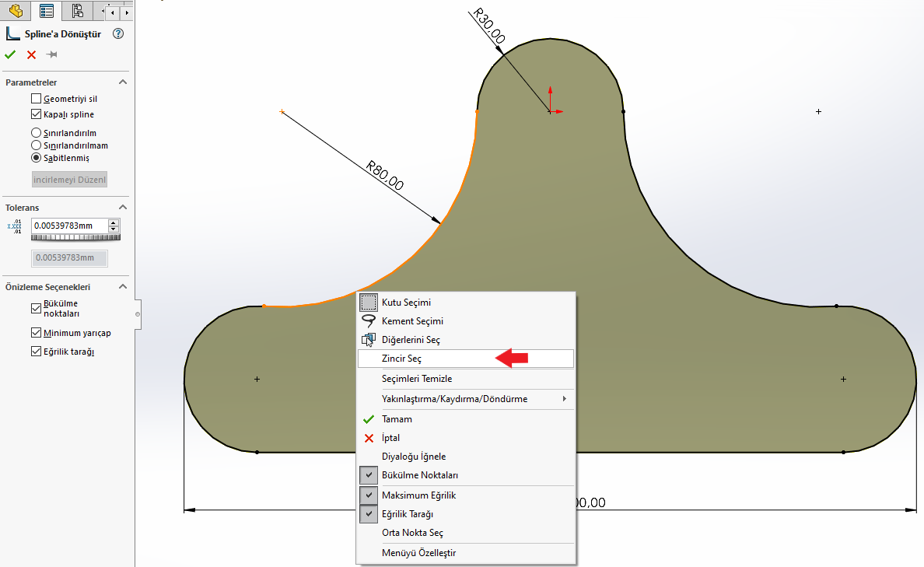Open the ConfigurationManager tab icon

pos(76,11)
